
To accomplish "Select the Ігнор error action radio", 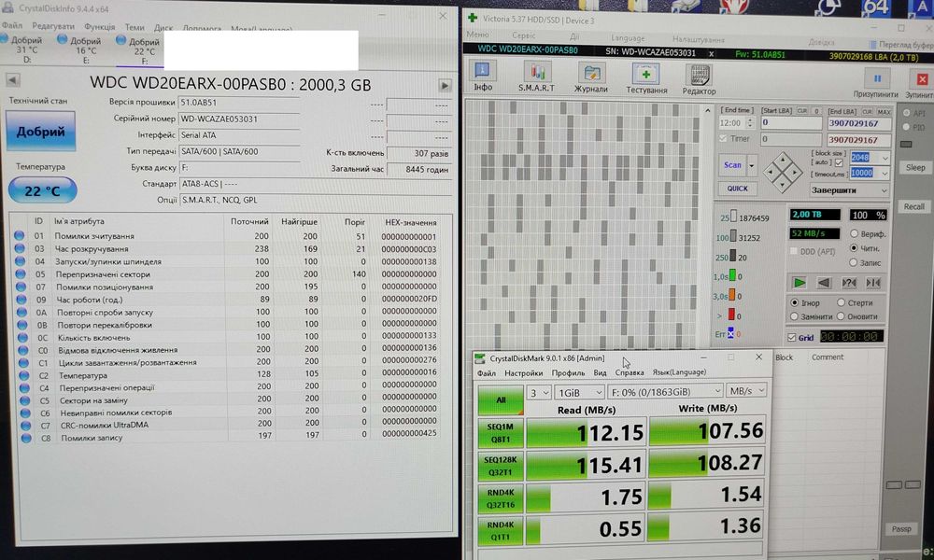I will click(x=794, y=302).
